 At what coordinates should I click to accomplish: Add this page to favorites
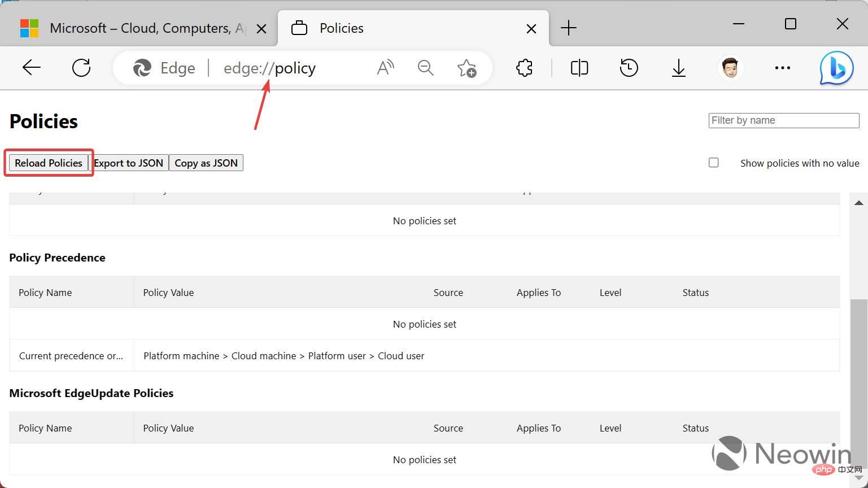click(466, 68)
